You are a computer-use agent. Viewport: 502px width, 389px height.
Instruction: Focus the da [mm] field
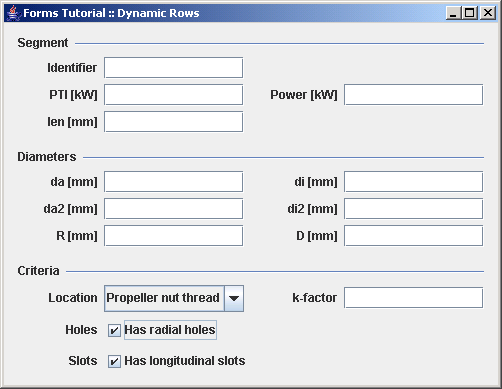173,182
